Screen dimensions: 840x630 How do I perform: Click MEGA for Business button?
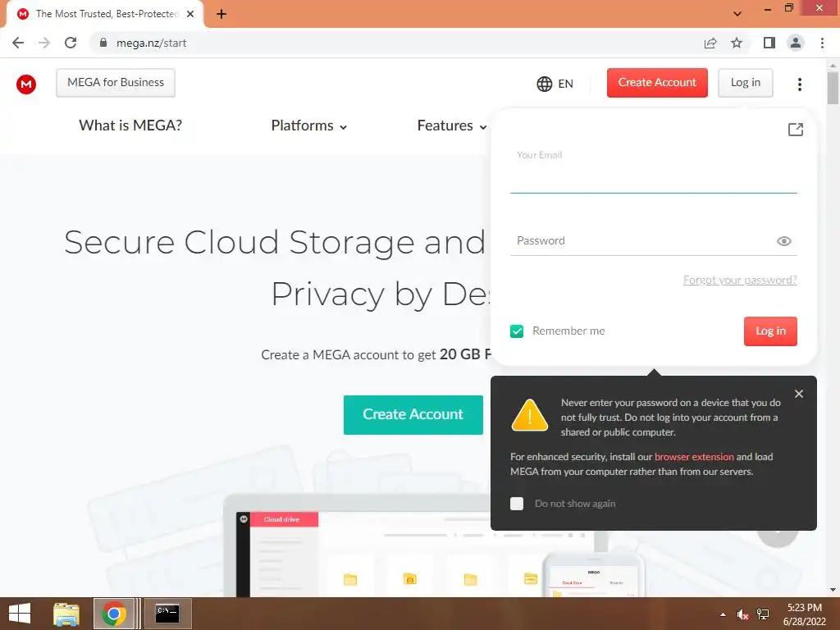click(x=116, y=83)
